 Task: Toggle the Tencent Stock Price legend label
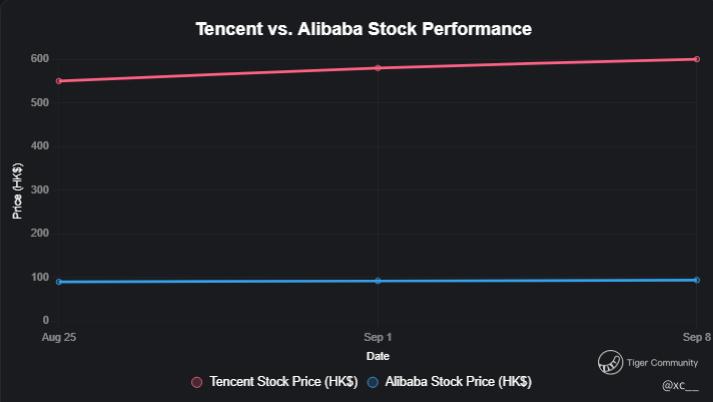(283, 382)
